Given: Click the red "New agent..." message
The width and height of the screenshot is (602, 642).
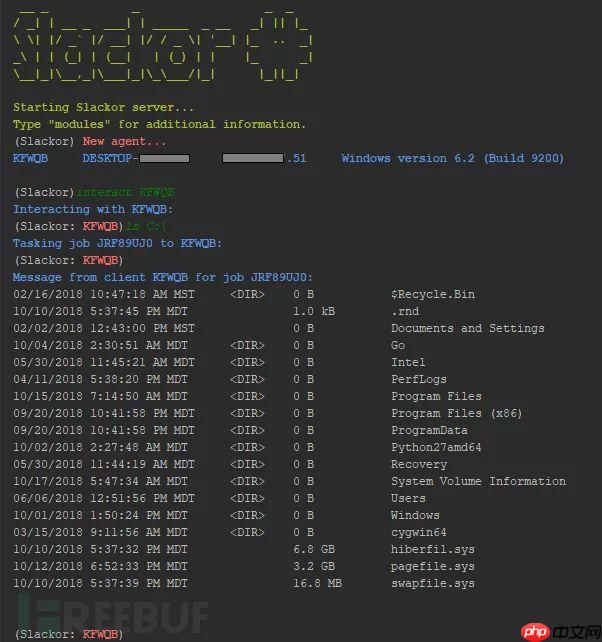Looking at the screenshot, I should (124, 141).
